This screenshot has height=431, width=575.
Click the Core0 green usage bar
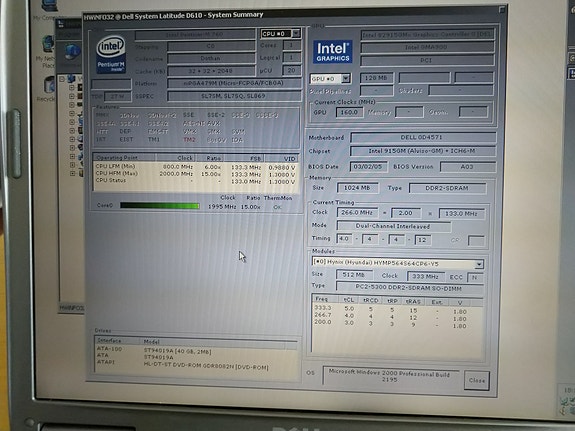tap(160, 205)
